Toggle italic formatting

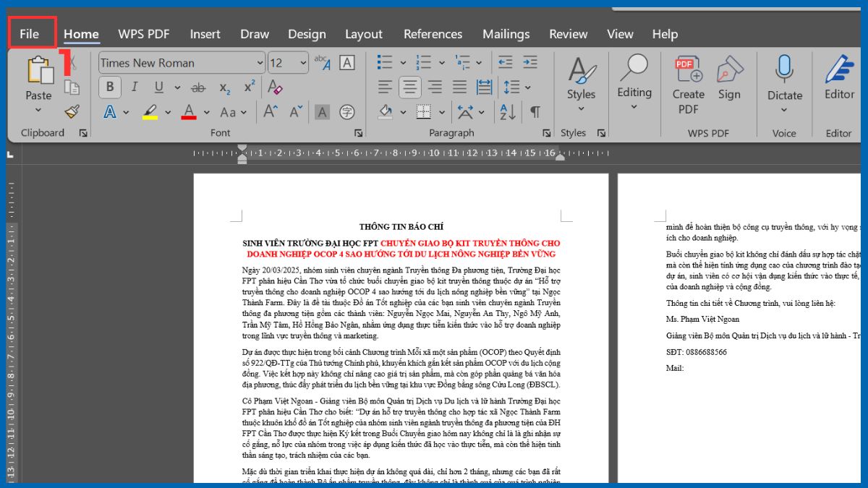[x=135, y=87]
